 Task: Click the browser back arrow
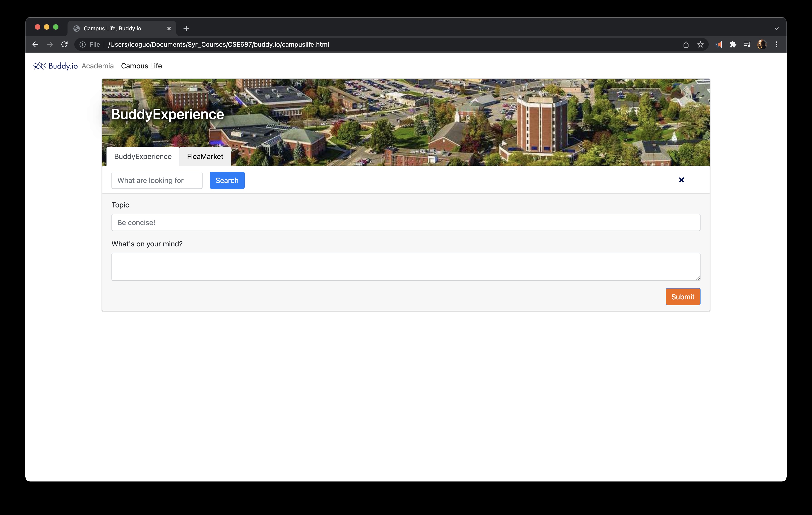(35, 44)
